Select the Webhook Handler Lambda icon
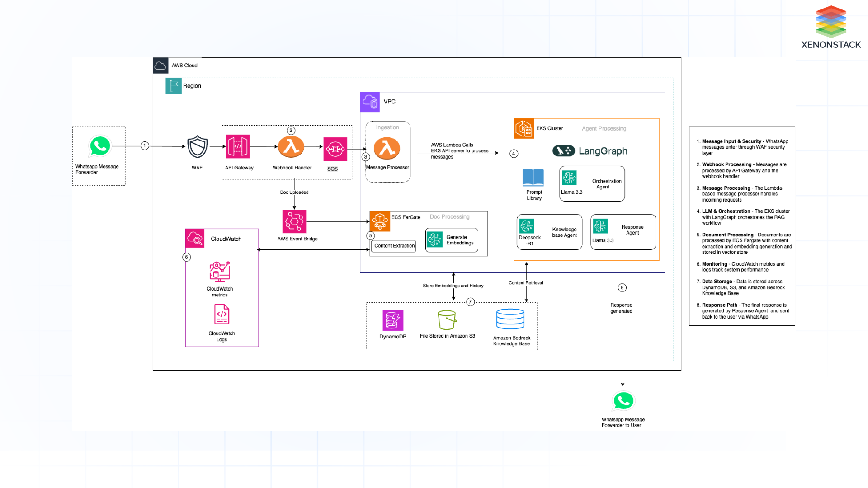This screenshot has height=488, width=868. point(292,147)
